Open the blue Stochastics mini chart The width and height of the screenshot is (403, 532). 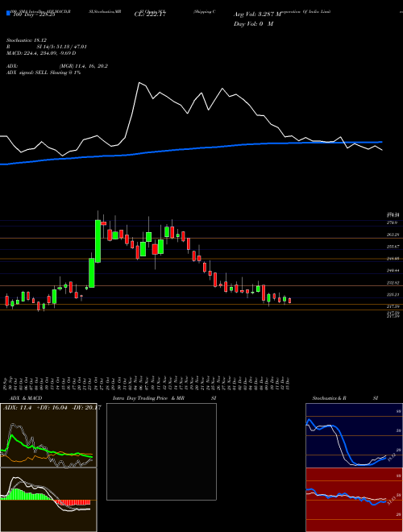pos(354,435)
